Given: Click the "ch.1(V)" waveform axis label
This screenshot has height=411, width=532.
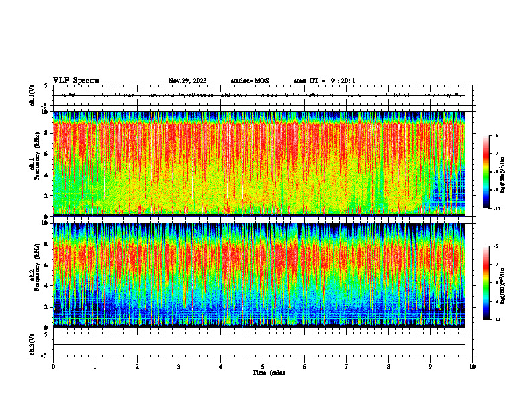Looking at the screenshot, I should pos(32,95).
